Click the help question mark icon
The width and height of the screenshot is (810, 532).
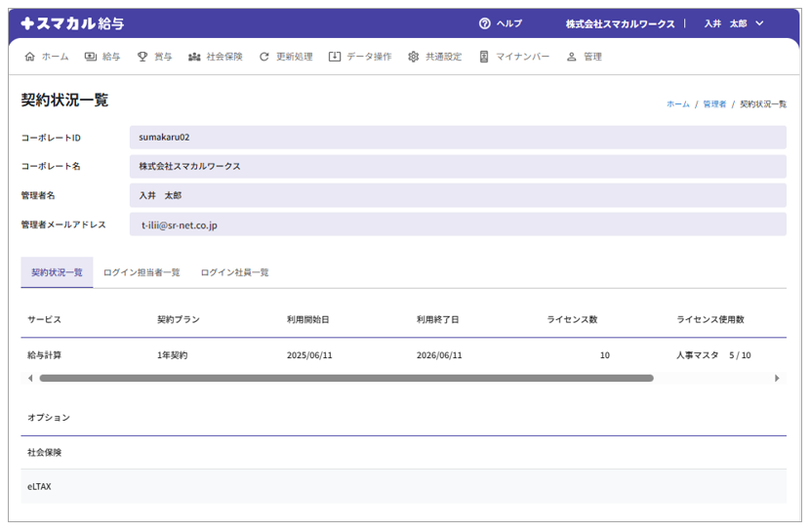pyautogui.click(x=485, y=23)
